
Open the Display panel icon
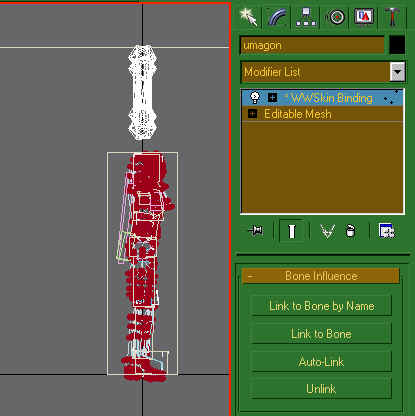coord(364,17)
